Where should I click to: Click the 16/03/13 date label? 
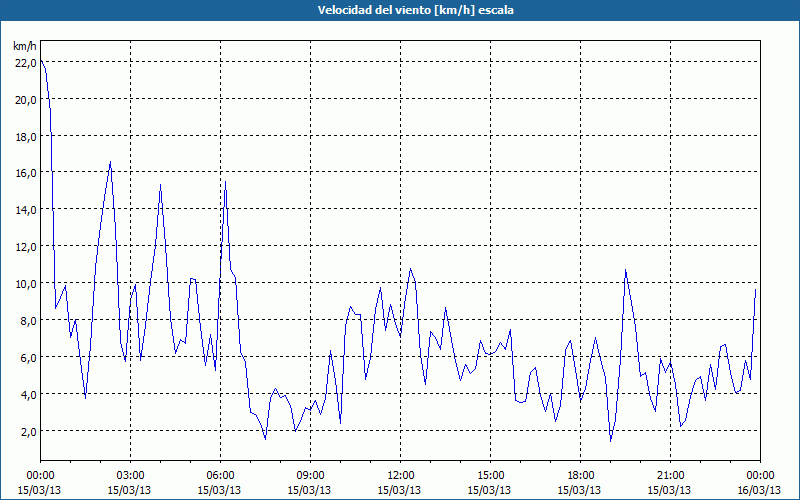coord(759,490)
